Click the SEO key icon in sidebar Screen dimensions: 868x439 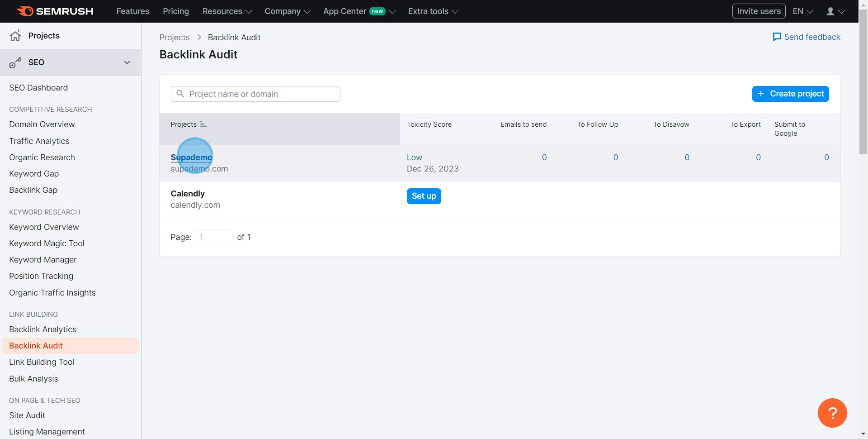[x=15, y=62]
